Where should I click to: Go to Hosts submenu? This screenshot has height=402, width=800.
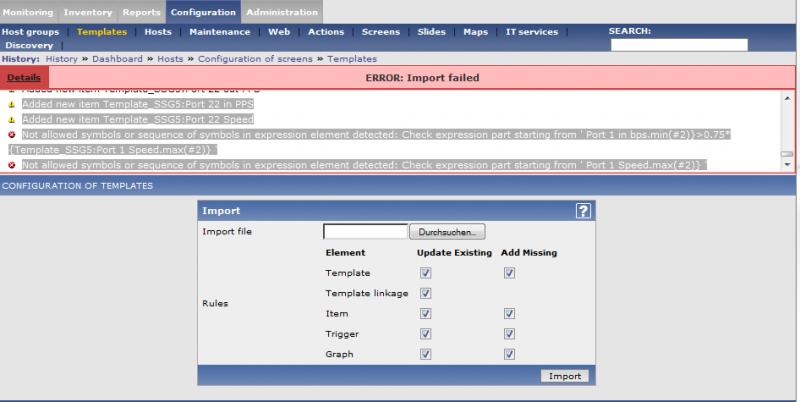(x=158, y=32)
